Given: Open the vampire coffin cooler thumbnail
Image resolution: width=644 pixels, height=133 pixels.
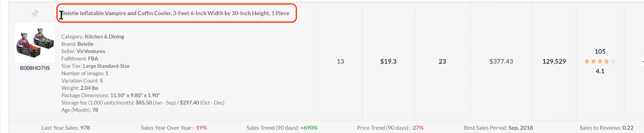Looking at the screenshot, I should coord(35,43).
